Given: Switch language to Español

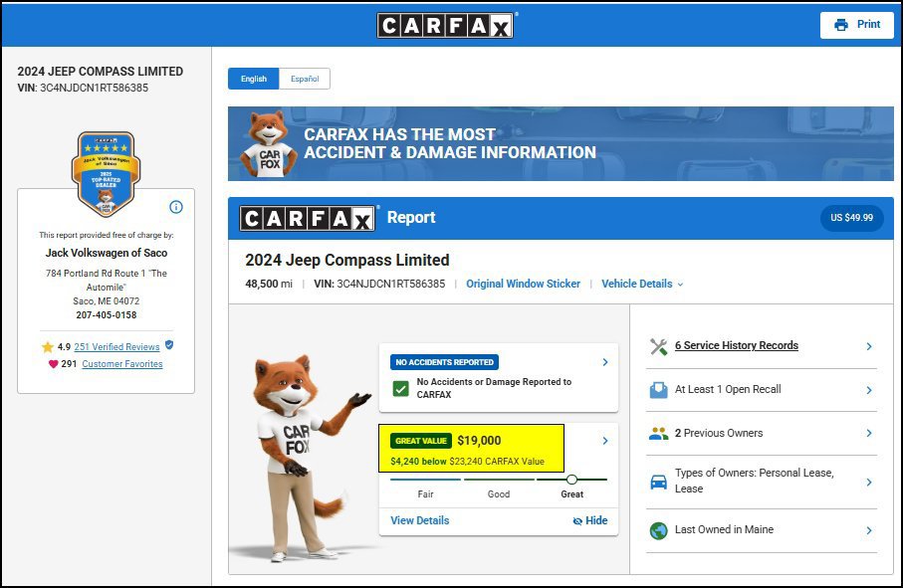Looking at the screenshot, I should point(305,79).
